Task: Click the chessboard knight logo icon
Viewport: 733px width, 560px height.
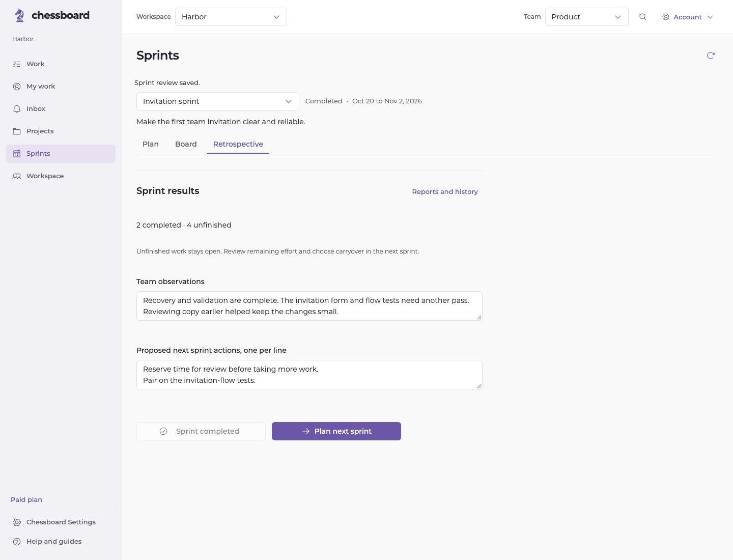Action: [x=19, y=16]
